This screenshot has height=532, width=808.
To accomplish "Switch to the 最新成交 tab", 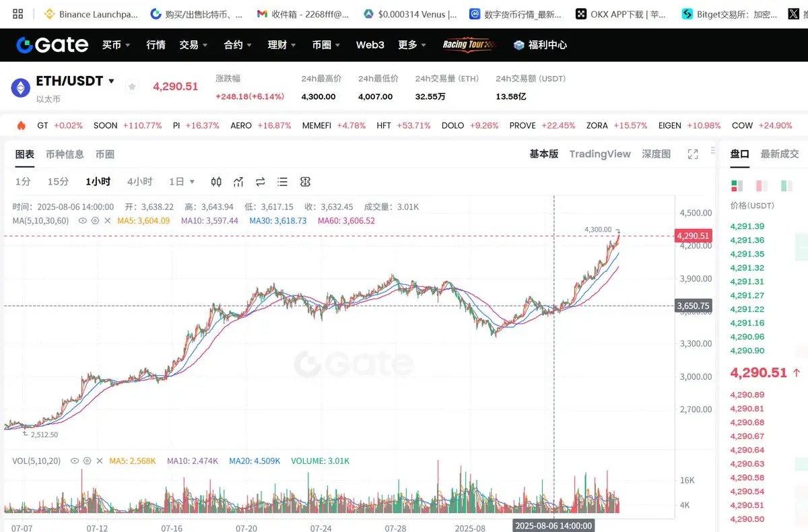I will click(780, 154).
